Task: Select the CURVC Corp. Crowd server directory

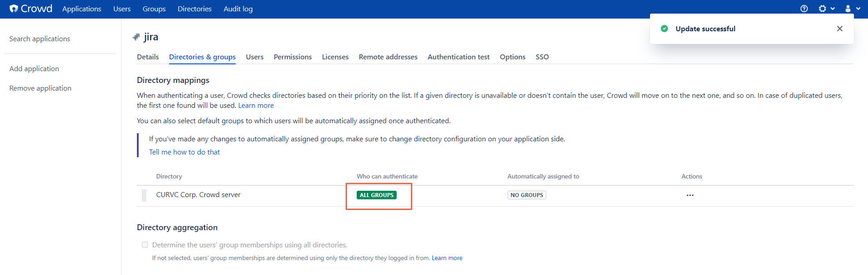Action: pyautogui.click(x=199, y=195)
